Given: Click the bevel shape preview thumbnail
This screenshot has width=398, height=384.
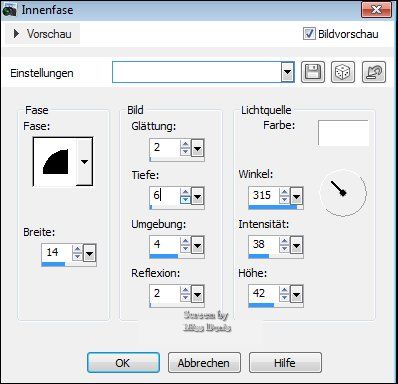Looking at the screenshot, I should (x=55, y=162).
